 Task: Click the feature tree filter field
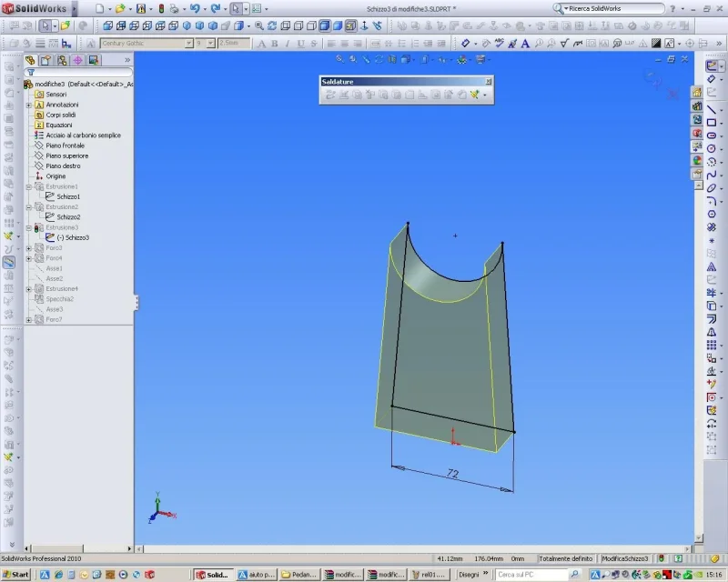pos(78,73)
